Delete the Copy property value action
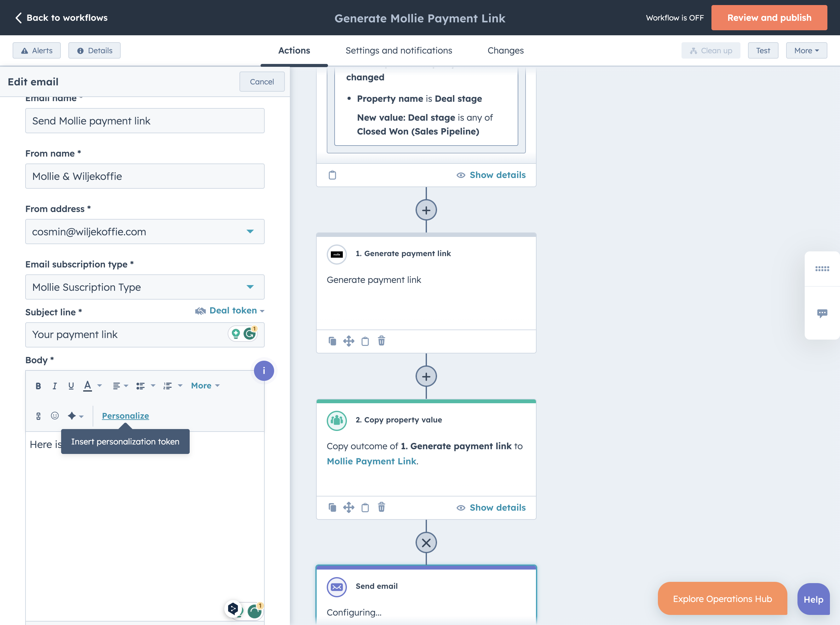The height and width of the screenshot is (625, 840). click(x=382, y=507)
